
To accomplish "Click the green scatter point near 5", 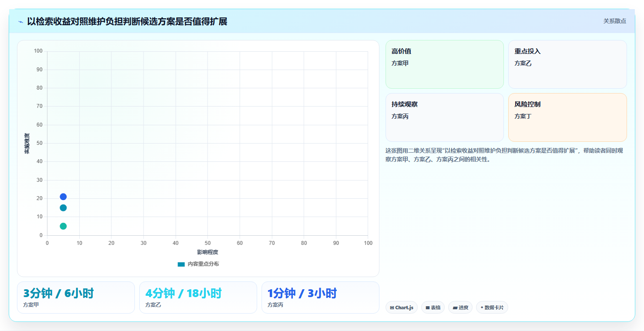I will [x=63, y=226].
